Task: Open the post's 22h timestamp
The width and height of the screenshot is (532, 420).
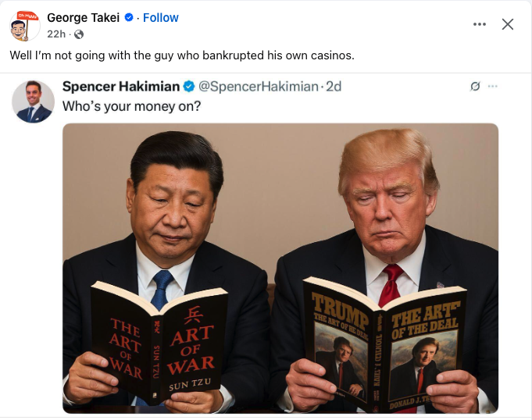Action: click(56, 34)
